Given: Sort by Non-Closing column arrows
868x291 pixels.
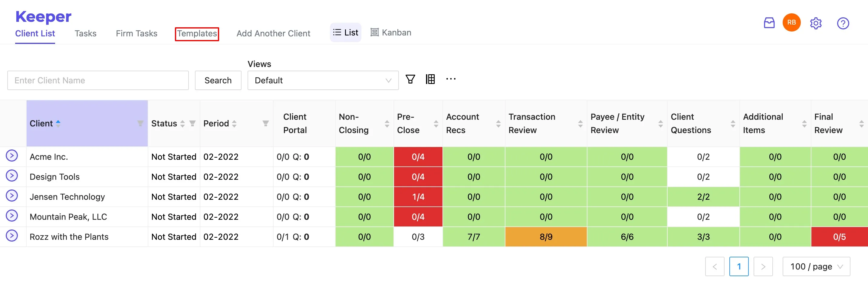Looking at the screenshot, I should coord(387,124).
